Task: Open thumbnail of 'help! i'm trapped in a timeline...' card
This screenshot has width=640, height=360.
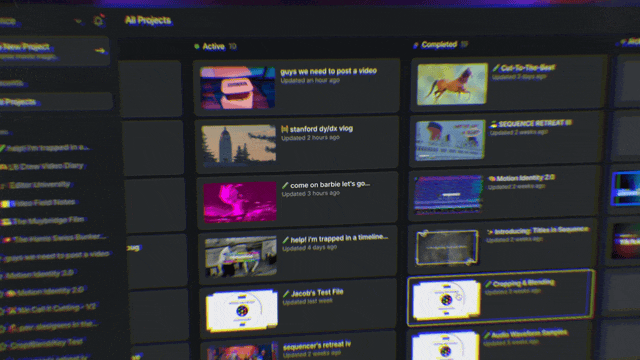Action: pos(240,256)
